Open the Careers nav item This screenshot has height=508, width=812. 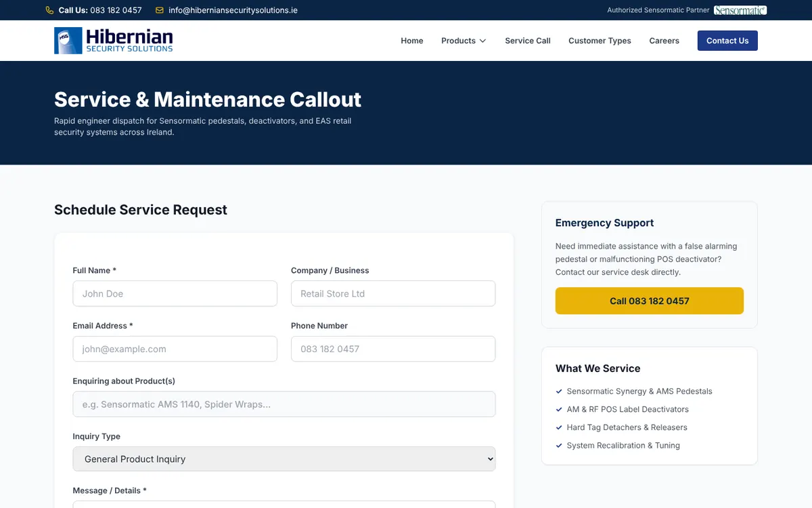click(664, 41)
